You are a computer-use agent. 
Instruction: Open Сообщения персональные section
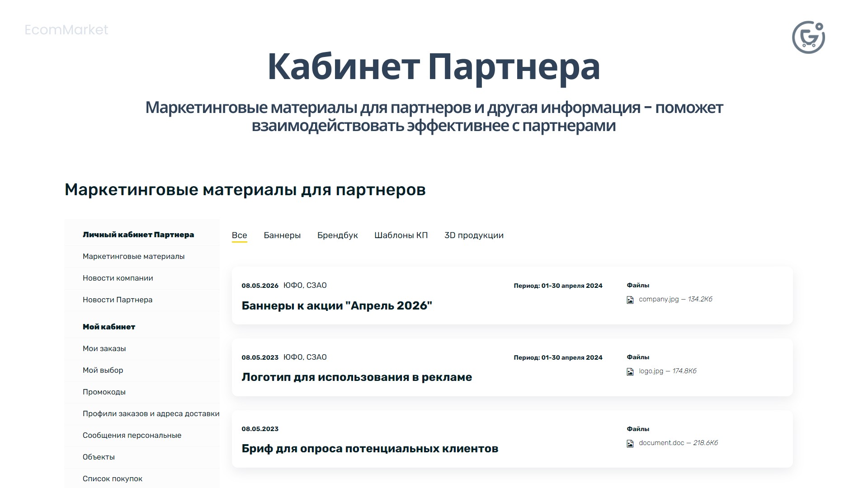[132, 435]
